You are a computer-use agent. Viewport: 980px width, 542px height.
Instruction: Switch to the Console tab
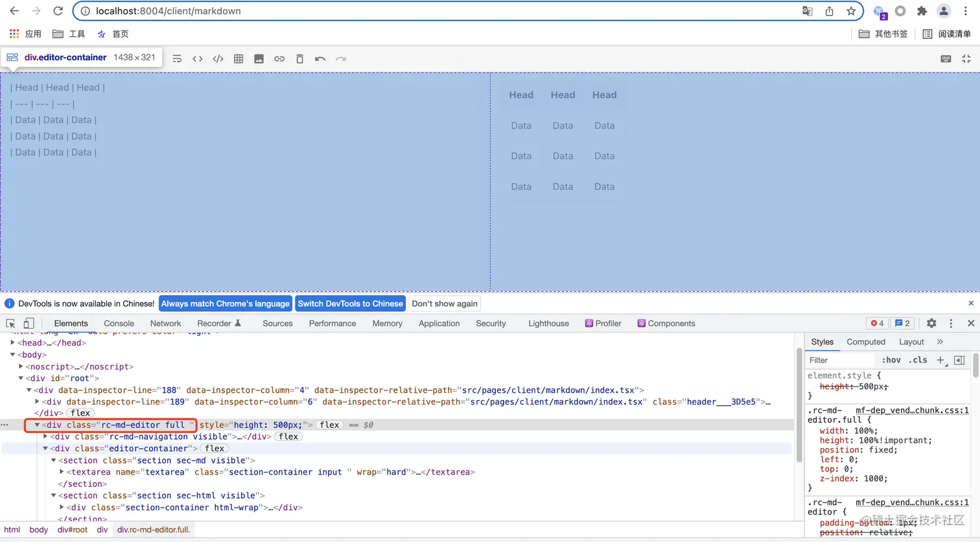(119, 324)
